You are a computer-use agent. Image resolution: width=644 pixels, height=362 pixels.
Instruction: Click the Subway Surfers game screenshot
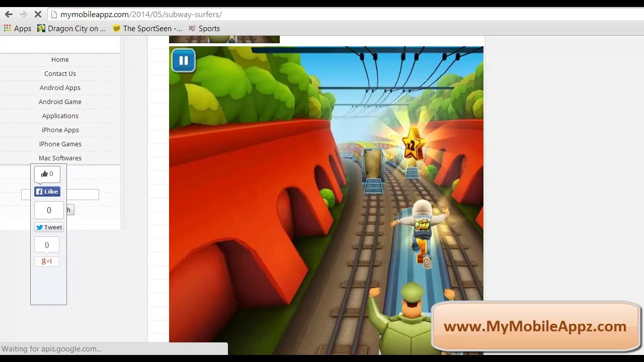tap(326, 200)
